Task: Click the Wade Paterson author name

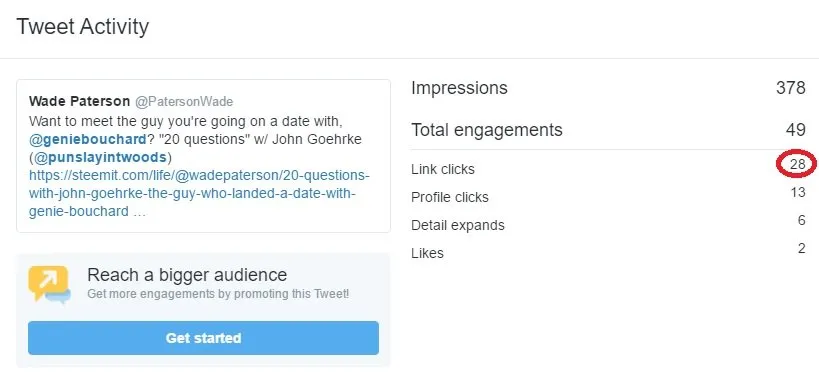Action: 79,101
